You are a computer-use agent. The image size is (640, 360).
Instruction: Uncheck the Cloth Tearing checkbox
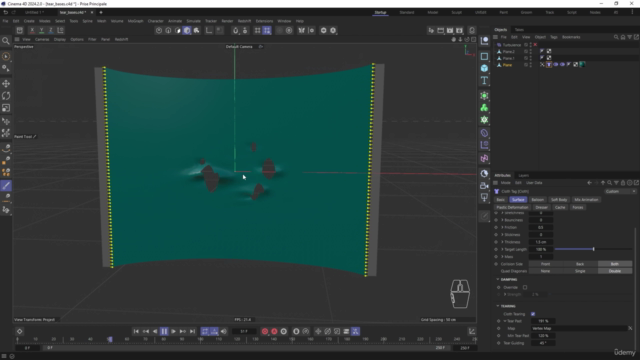(x=533, y=314)
